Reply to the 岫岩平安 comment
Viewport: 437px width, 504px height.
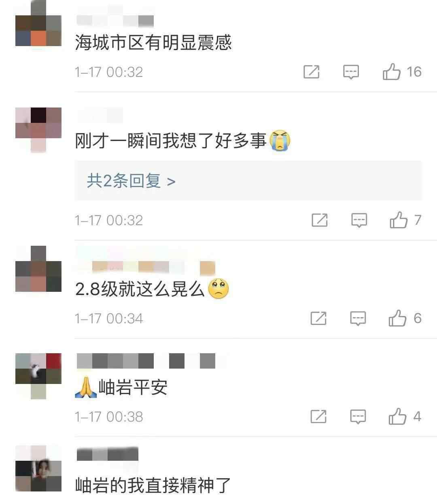coord(358,417)
